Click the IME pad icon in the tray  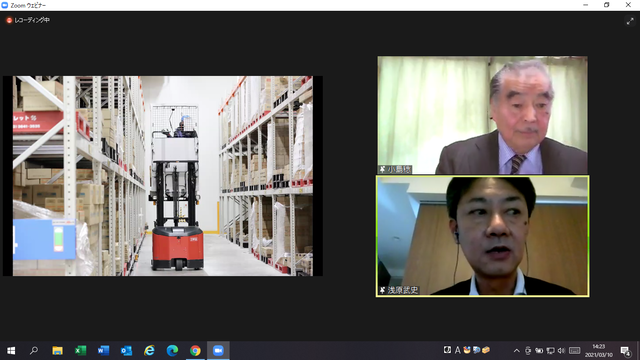click(x=448, y=350)
